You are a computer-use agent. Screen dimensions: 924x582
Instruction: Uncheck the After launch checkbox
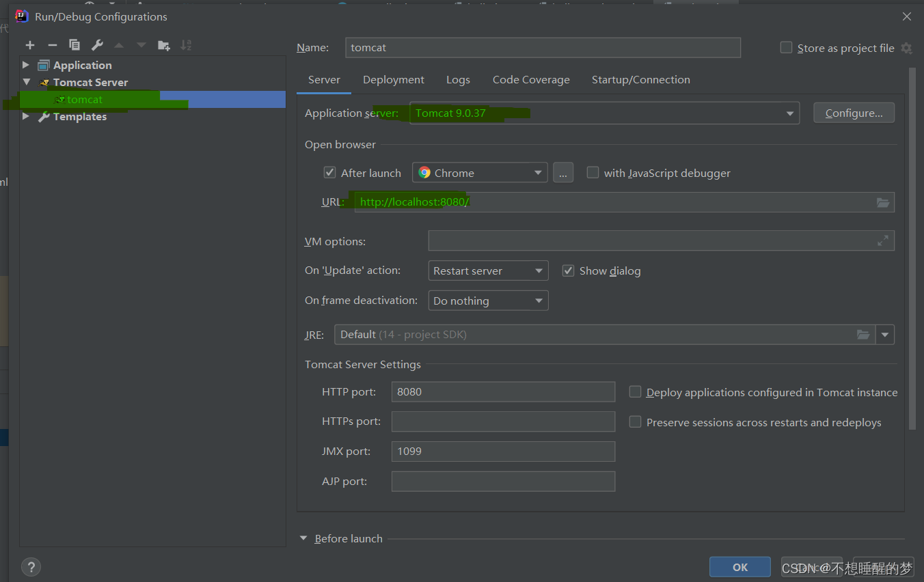click(x=329, y=173)
